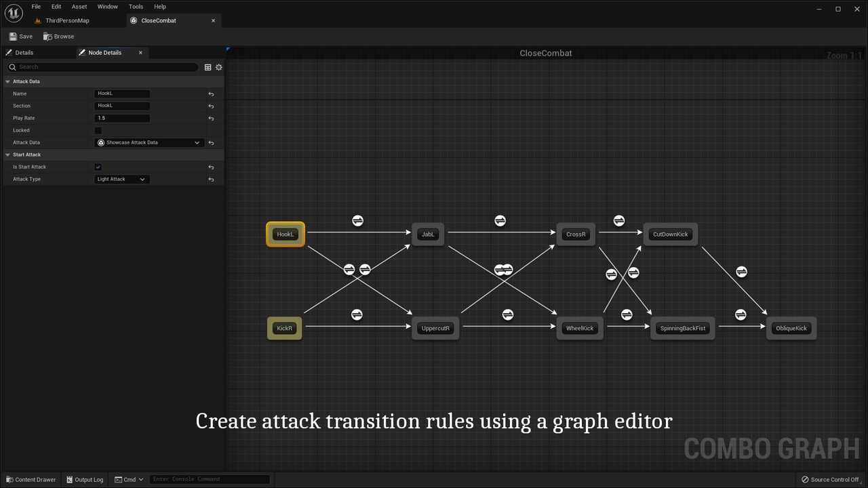Select the CrossR node
Screen dimensions: 868x488
point(576,235)
